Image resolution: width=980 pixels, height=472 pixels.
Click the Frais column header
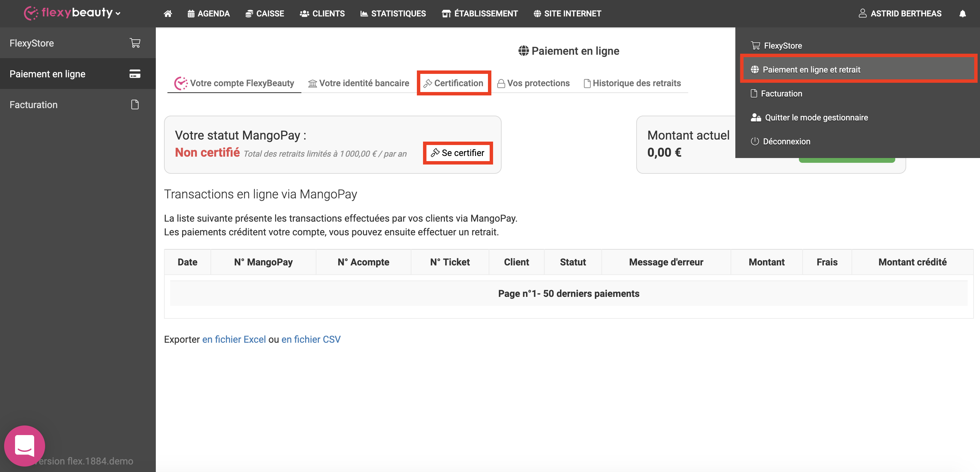pos(827,262)
